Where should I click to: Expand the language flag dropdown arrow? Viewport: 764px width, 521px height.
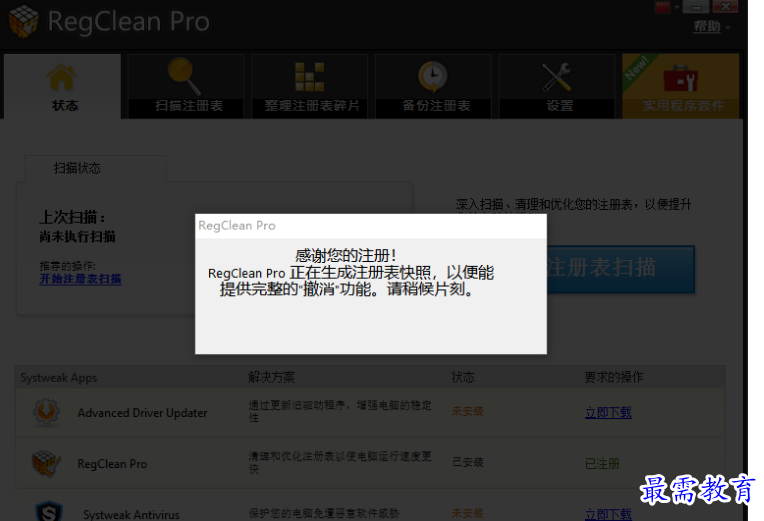(x=676, y=8)
